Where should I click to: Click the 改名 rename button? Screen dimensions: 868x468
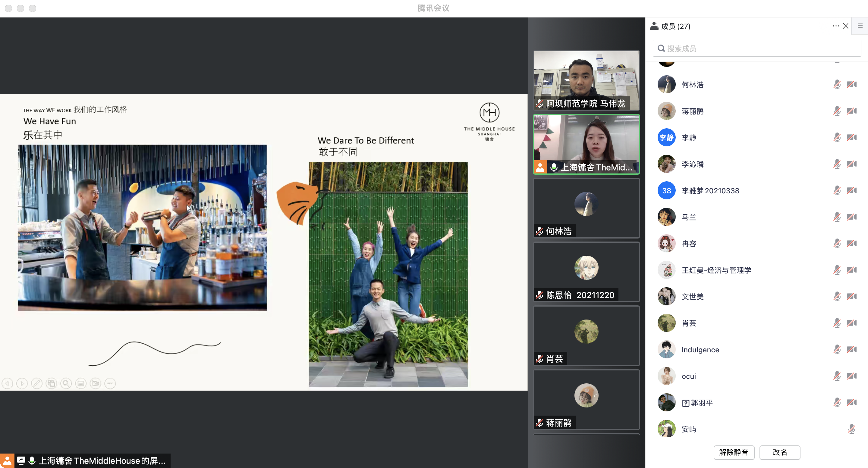(x=780, y=452)
